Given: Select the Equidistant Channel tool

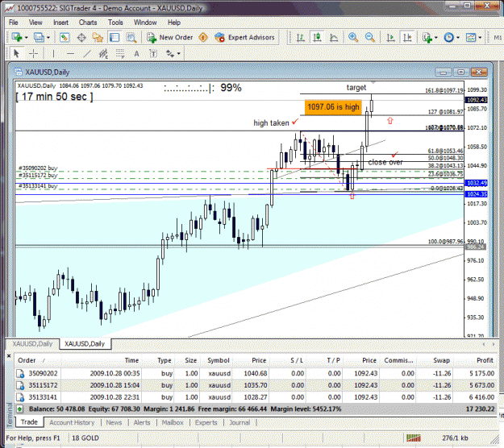Looking at the screenshot, I should pyautogui.click(x=103, y=53).
